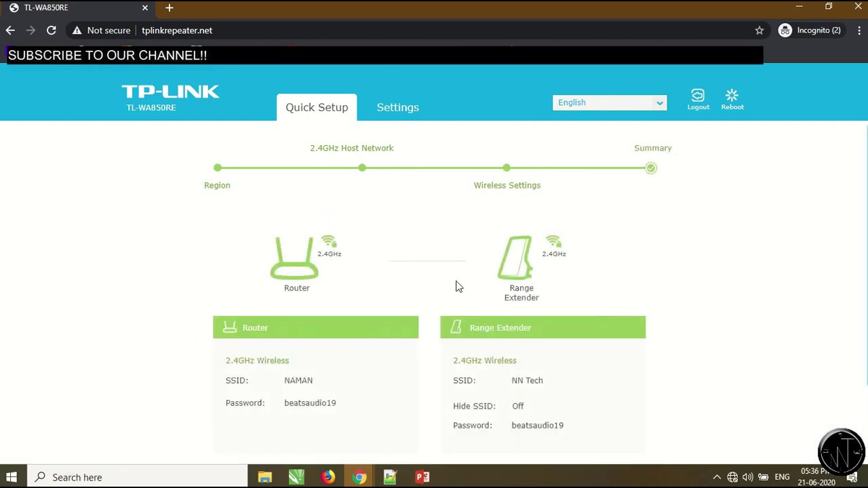Reload the tplinkrepeater.net page
868x488 pixels.
pos(51,30)
